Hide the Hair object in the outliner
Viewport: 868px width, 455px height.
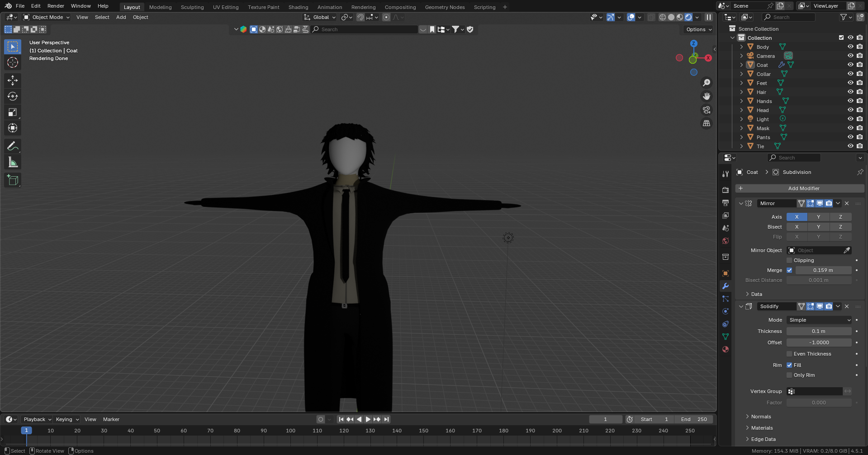[850, 92]
